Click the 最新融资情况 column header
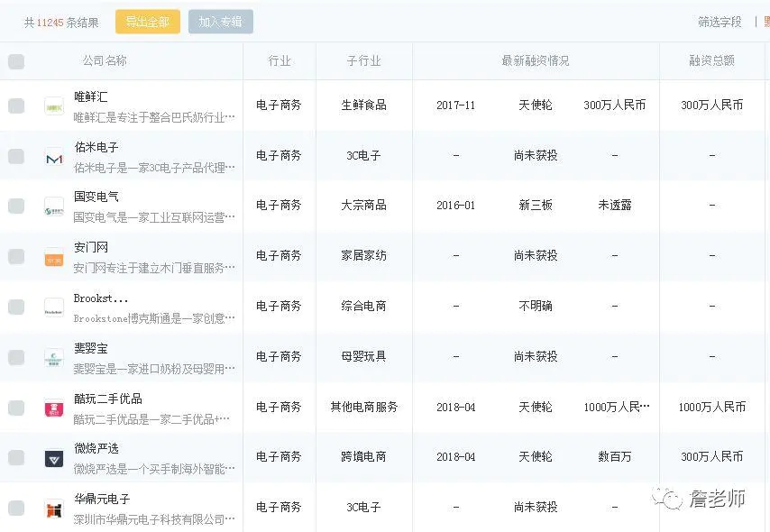This screenshot has width=770, height=532. point(536,61)
